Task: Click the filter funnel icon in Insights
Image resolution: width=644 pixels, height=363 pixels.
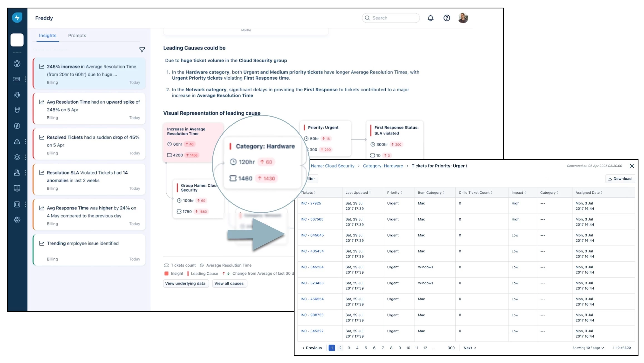Action: click(x=142, y=50)
